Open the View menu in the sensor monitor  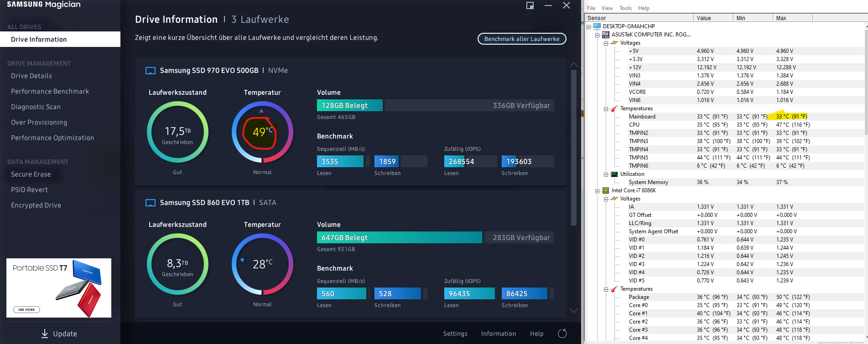[607, 8]
